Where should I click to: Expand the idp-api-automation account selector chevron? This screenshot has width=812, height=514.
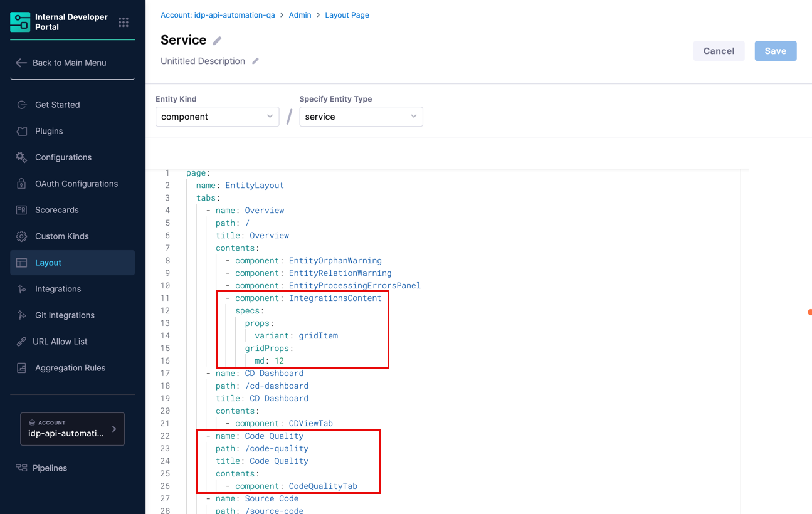click(x=114, y=429)
